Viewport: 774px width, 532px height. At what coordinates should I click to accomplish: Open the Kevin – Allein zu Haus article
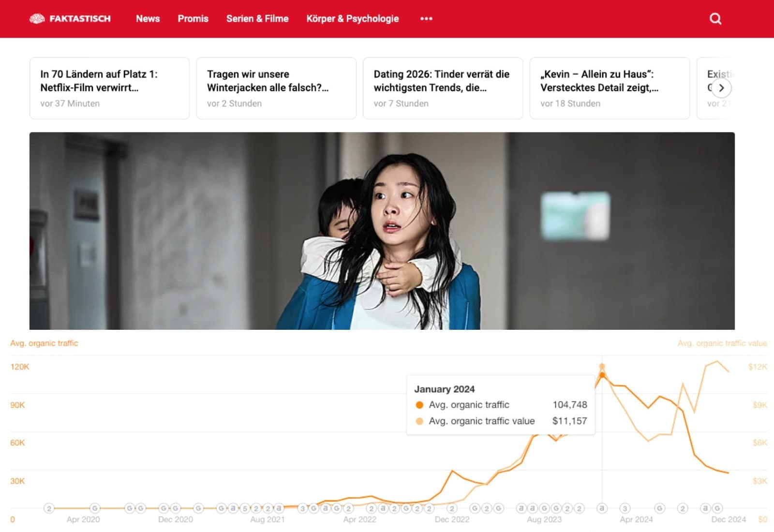[x=610, y=88]
